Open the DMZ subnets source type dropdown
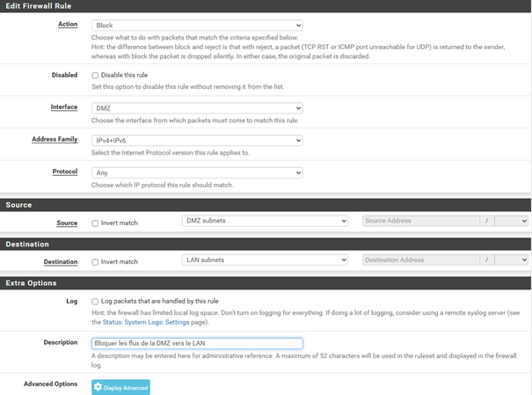532x395 pixels. point(265,222)
